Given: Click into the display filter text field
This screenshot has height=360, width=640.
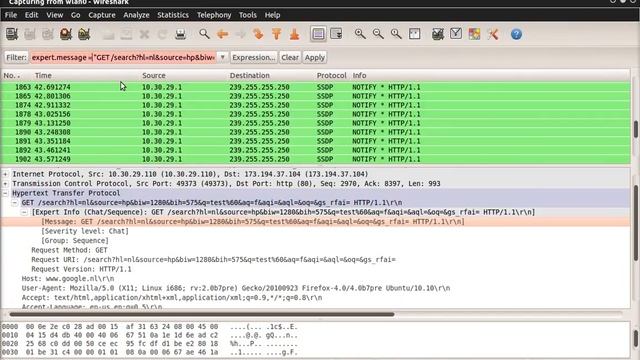Looking at the screenshot, I should click(x=123, y=58).
